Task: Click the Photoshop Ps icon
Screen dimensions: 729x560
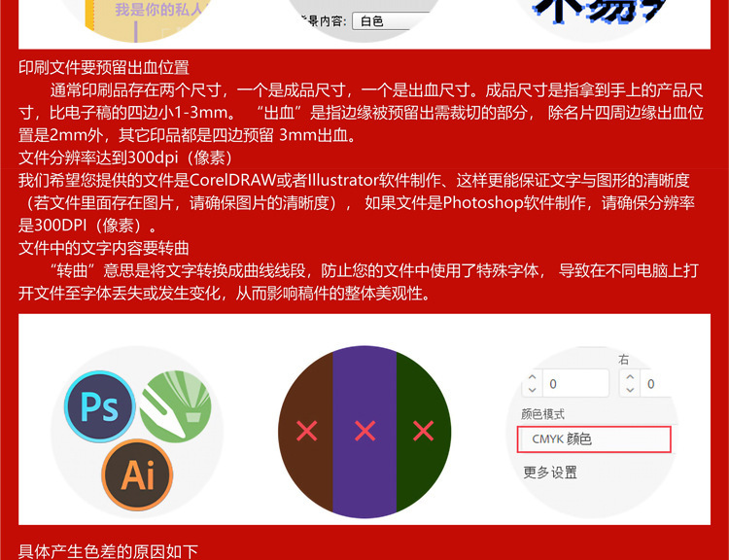Action: pos(99,406)
